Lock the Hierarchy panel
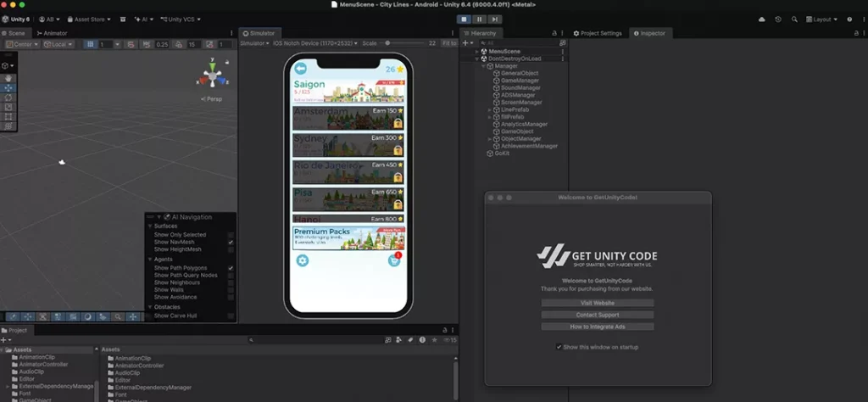Screen dimensions: 868x402 (x=554, y=33)
